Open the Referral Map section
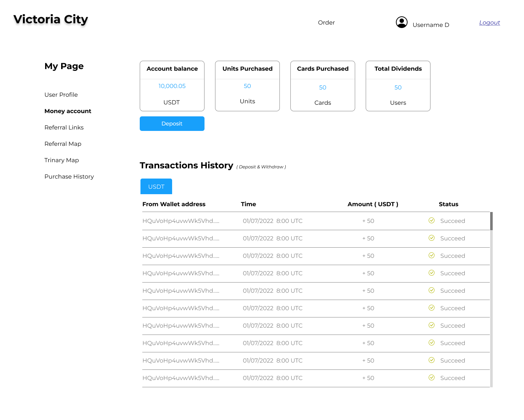Screen dimensions: 524x420 [63, 144]
